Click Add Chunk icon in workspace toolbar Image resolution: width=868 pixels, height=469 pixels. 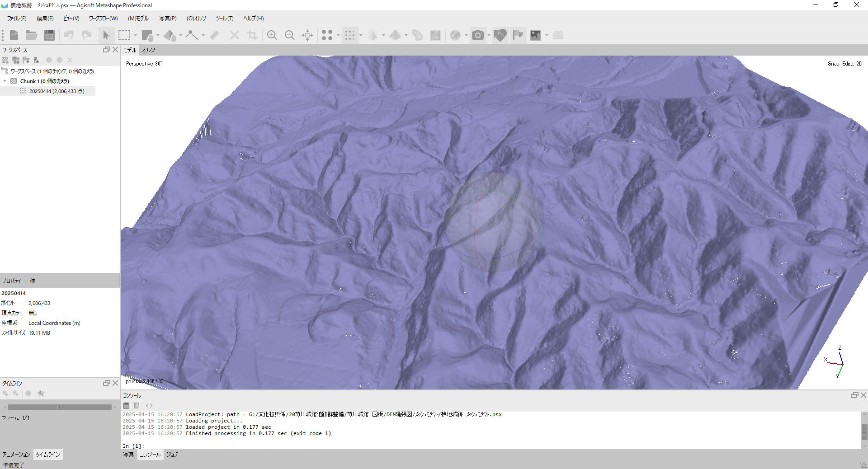click(x=5, y=60)
